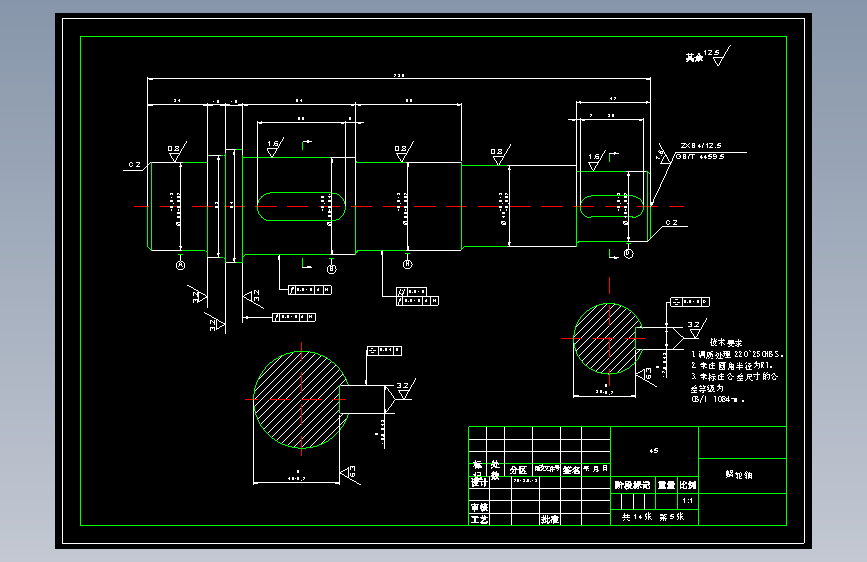The image size is (867, 562).
Task: Select the symmetry tolerance frame above large section
Action: [384, 351]
